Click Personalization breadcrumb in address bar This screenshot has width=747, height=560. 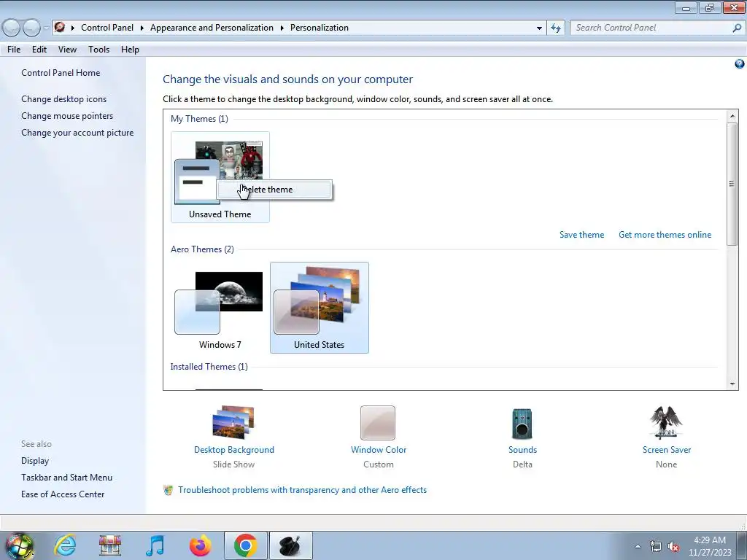(x=320, y=28)
